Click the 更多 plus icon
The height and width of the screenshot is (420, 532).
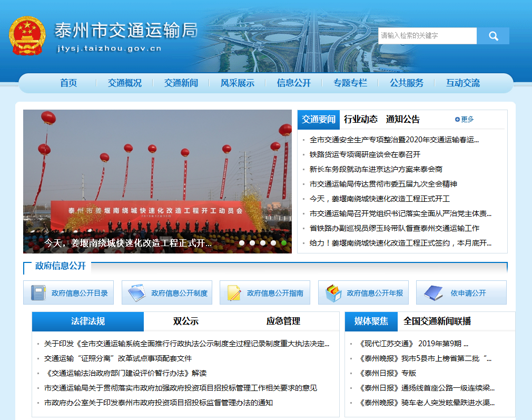[457, 120]
